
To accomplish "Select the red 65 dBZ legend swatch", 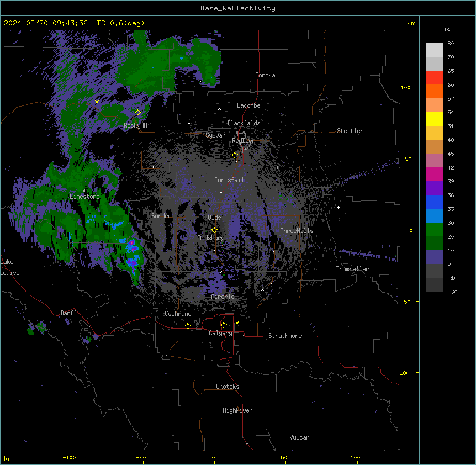I will click(x=434, y=78).
